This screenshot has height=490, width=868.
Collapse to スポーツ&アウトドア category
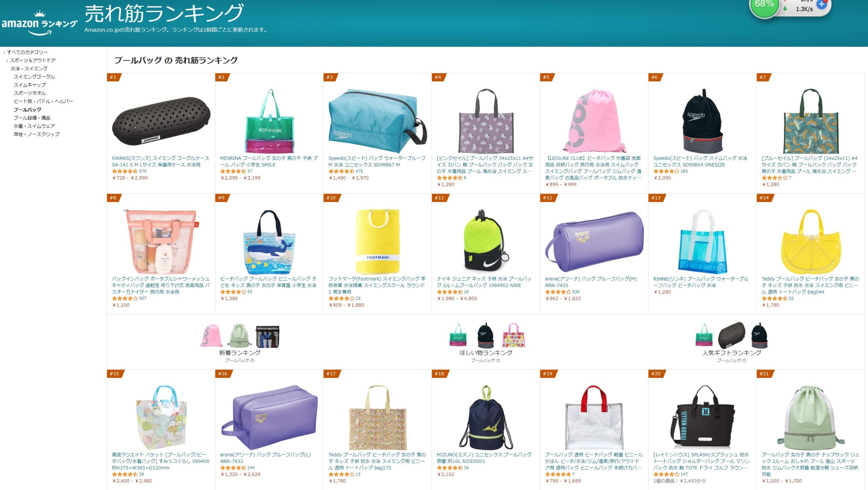point(33,60)
